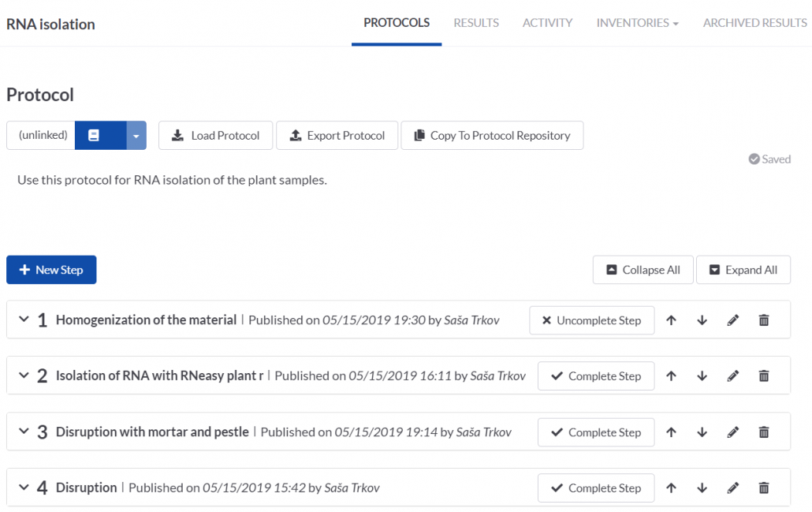Complete the RNeasy plant step
This screenshot has width=812, height=512.
[x=595, y=376]
